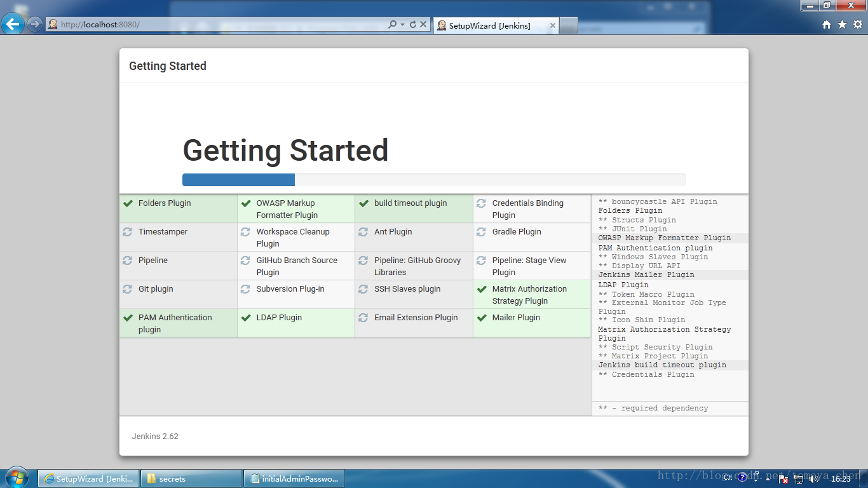This screenshot has width=868, height=488.
Task: Click 'OWASP Markup Formatter Plugin' log line
Action: [x=665, y=238]
